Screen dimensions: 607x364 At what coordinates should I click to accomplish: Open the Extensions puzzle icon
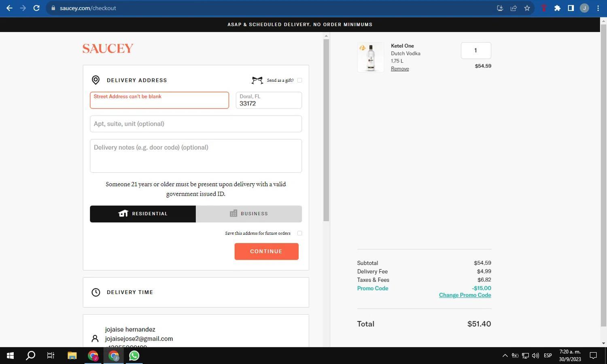(557, 8)
